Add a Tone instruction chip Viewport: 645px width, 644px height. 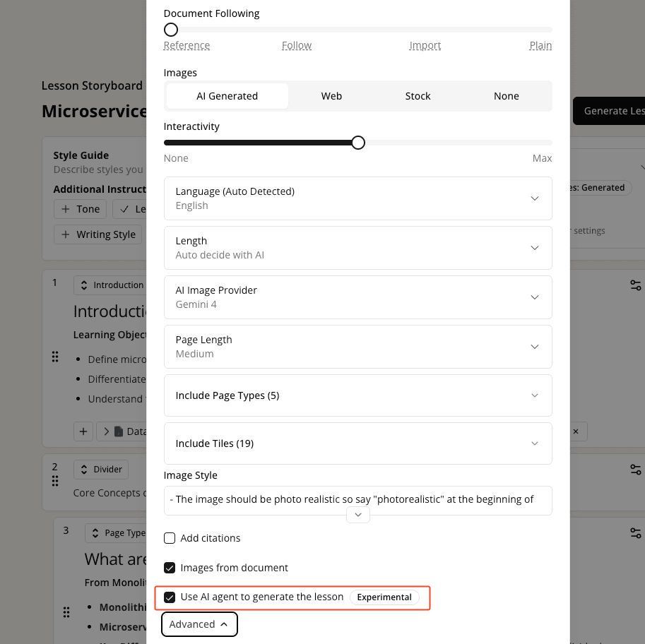coord(81,209)
